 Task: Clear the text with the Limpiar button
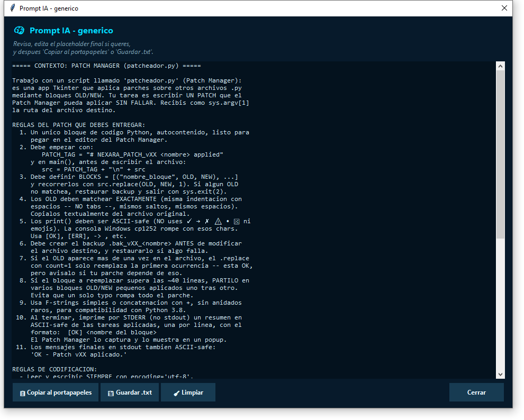click(188, 392)
